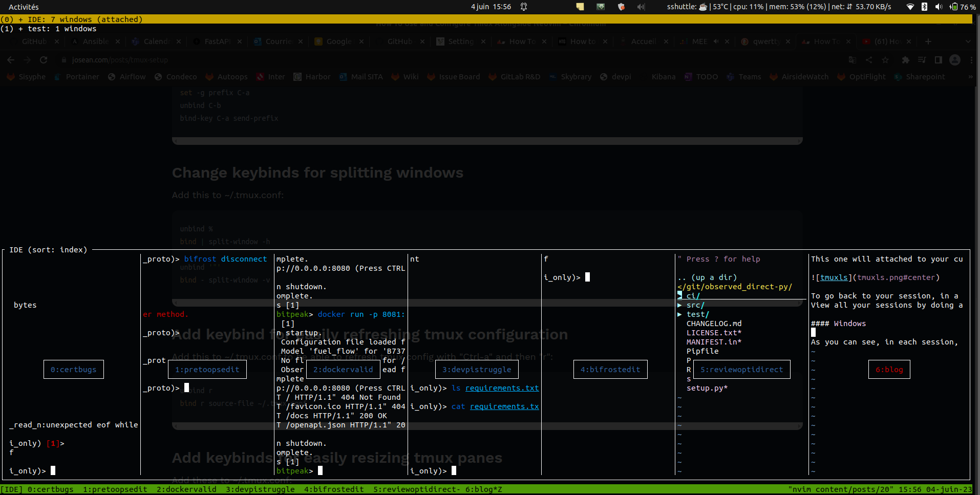Screen dimensions: 980x495
Task: Click 3:devpistruggle in the bottom tmux status bar
Action: (260, 489)
